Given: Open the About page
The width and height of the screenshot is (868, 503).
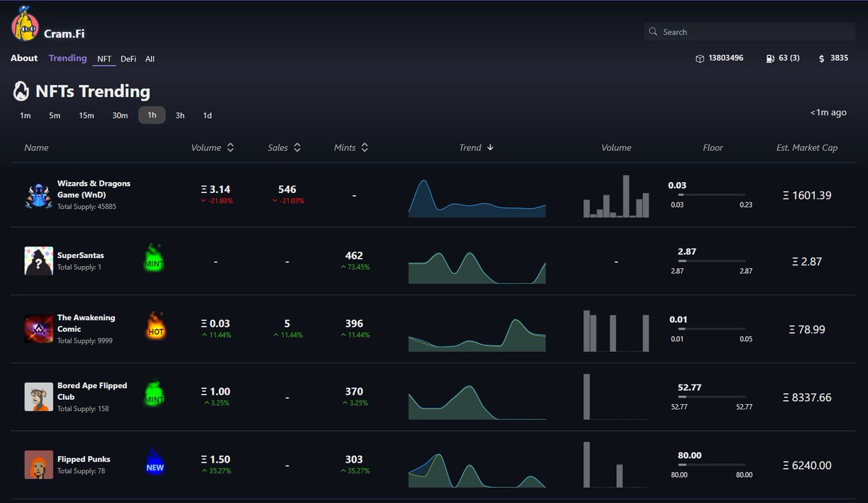Looking at the screenshot, I should [24, 59].
